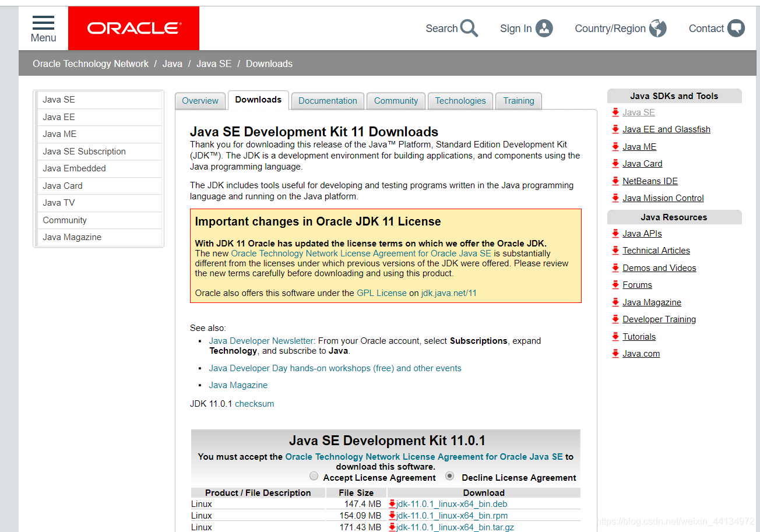Image resolution: width=760 pixels, height=532 pixels.
Task: Click download arrow icon beside Demos and Videos
Action: pos(615,268)
